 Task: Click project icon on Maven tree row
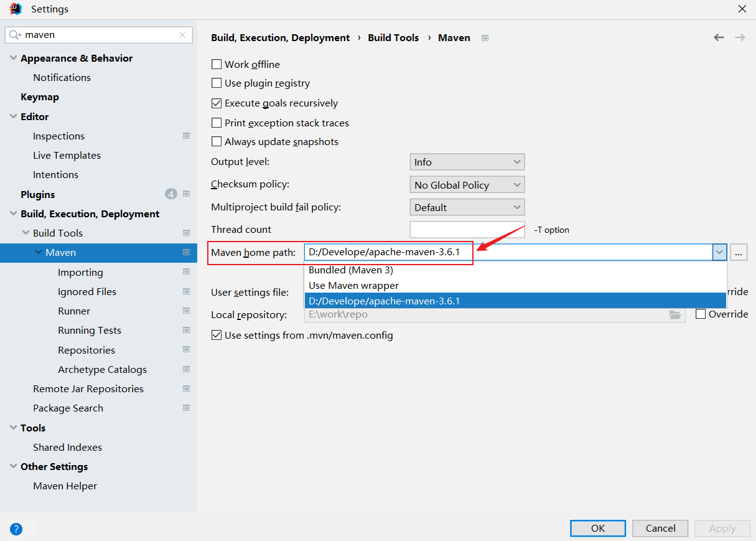(186, 252)
